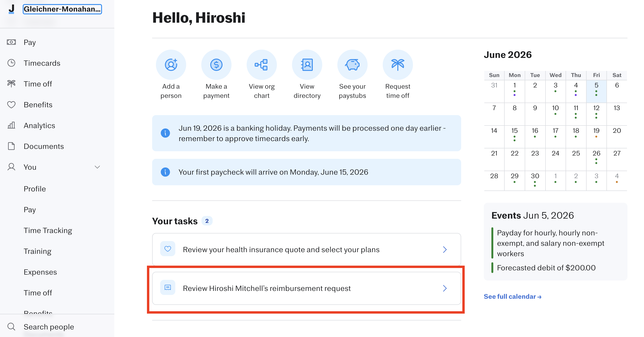Open the health insurance quote task
This screenshot has height=337, width=644.
pos(306,249)
